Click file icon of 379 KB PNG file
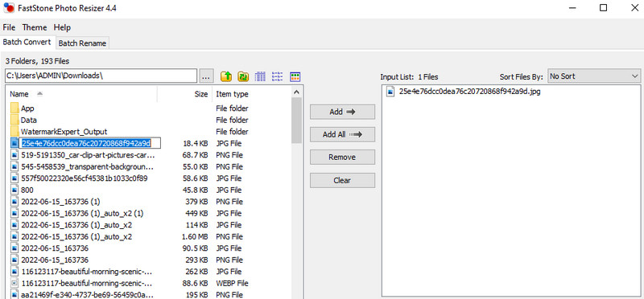The width and height of the screenshot is (644, 299). pos(14,202)
